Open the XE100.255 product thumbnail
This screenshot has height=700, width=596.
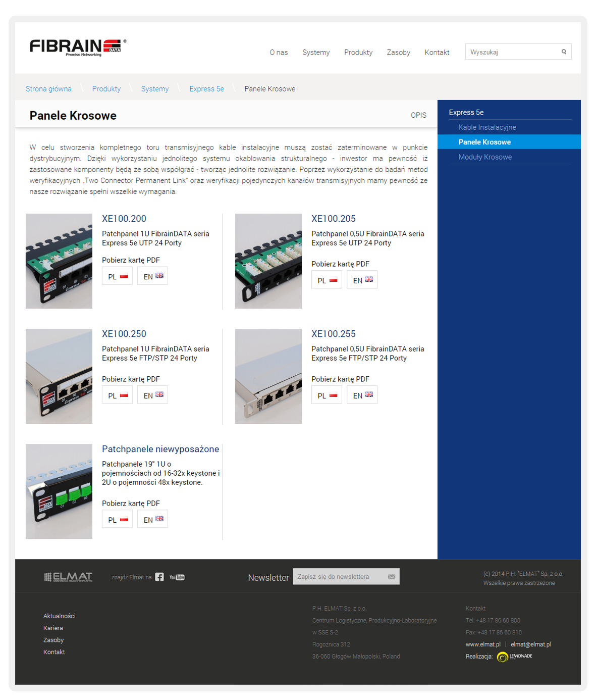click(x=268, y=376)
